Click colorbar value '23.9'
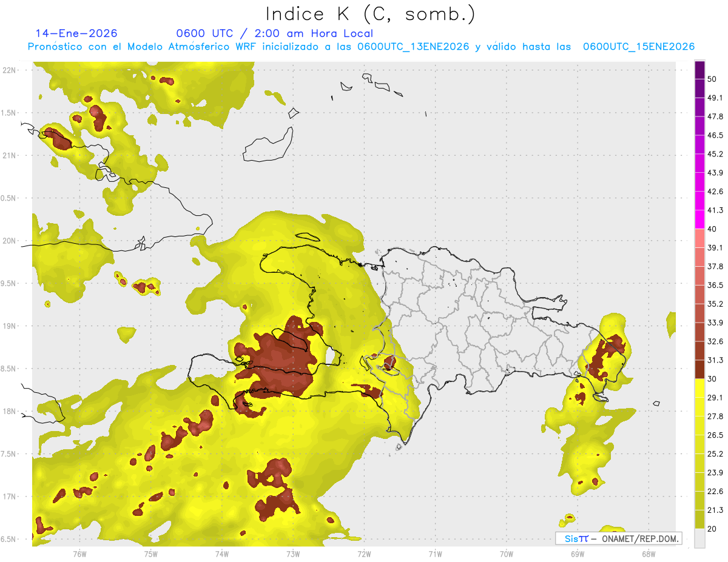 tap(715, 473)
